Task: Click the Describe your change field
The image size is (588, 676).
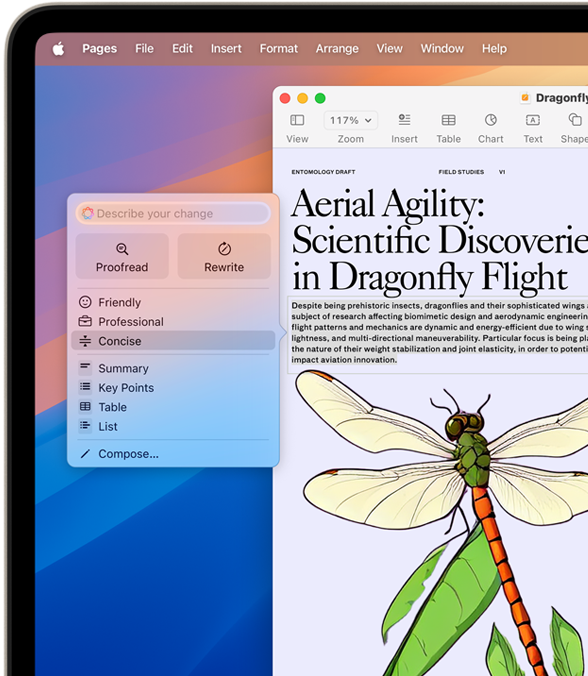Action: point(173,213)
